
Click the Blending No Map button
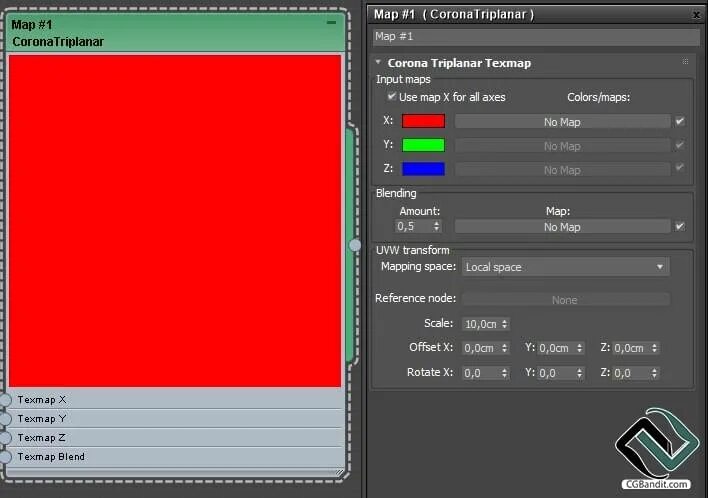tap(562, 227)
